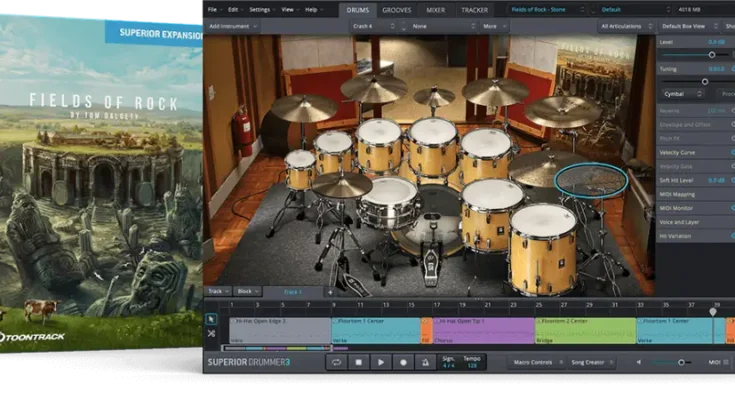Click the Macro Controls button
This screenshot has width=735, height=400.
click(x=533, y=362)
